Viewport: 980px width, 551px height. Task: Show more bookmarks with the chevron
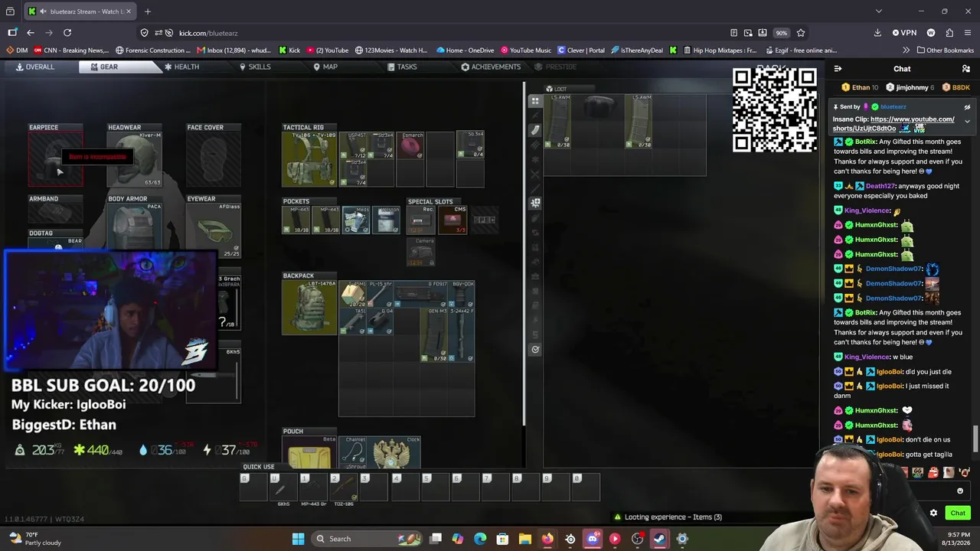point(906,51)
